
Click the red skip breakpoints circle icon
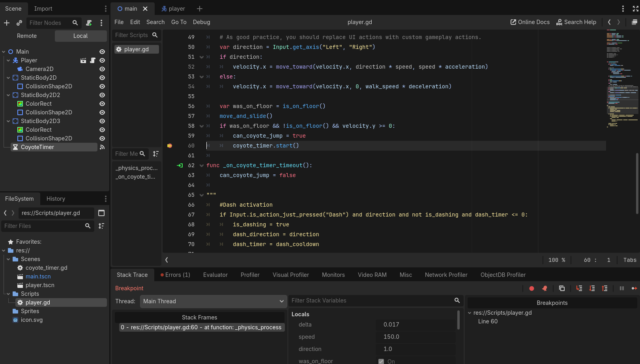pyautogui.click(x=531, y=288)
